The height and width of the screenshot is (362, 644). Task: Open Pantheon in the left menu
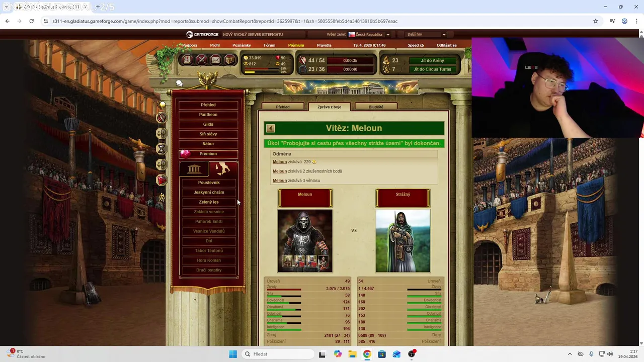[x=208, y=115]
